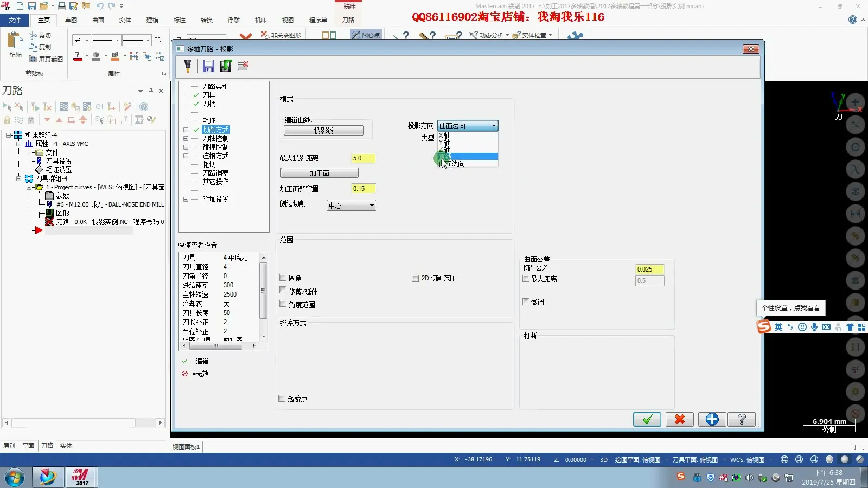Viewport: 868px width, 488px height.
Task: Enable the 圆角 checkbox
Action: (x=283, y=277)
